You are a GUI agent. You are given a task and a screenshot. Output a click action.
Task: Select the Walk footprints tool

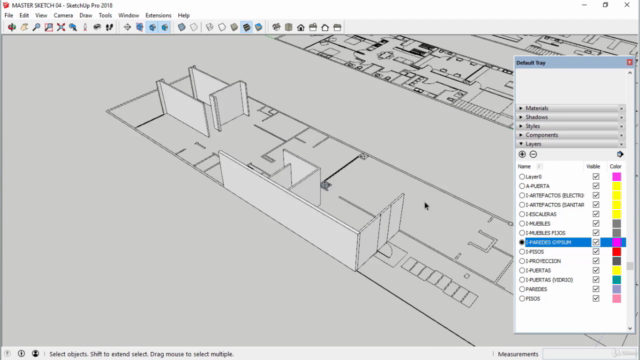coord(109,27)
